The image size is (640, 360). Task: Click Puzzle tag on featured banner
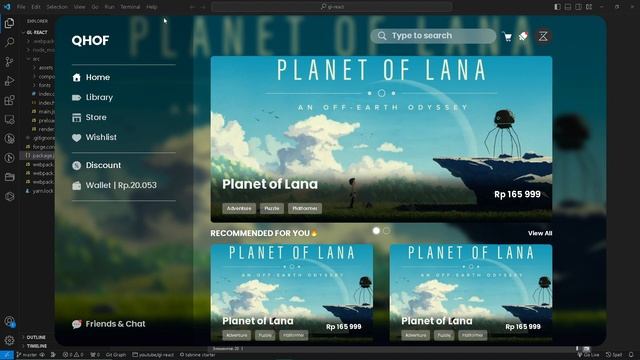pyautogui.click(x=271, y=209)
